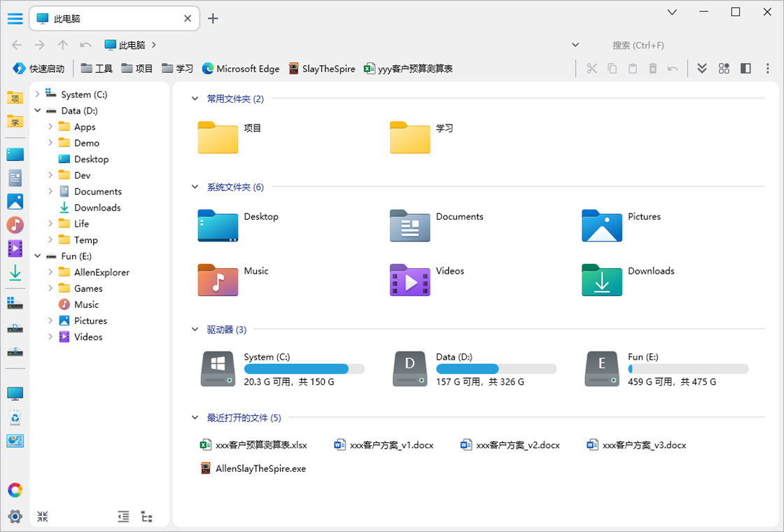Toggle the preview pane icon

click(745, 69)
